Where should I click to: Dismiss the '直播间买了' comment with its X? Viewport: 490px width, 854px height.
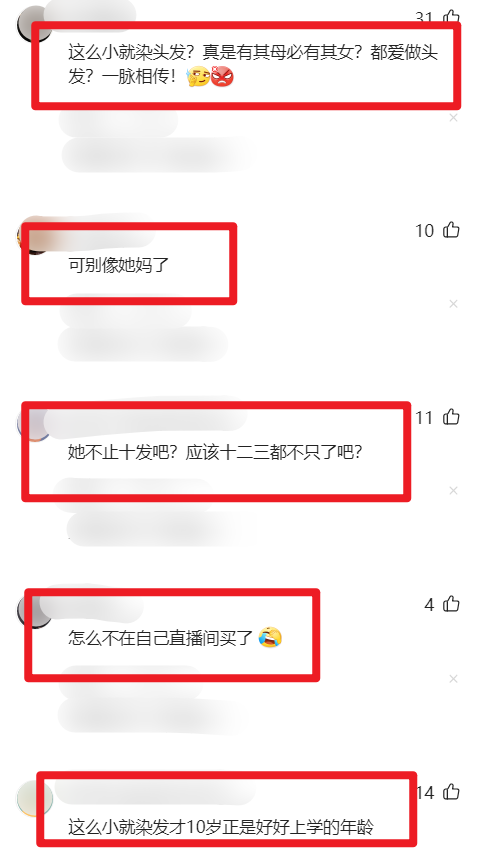(x=453, y=679)
